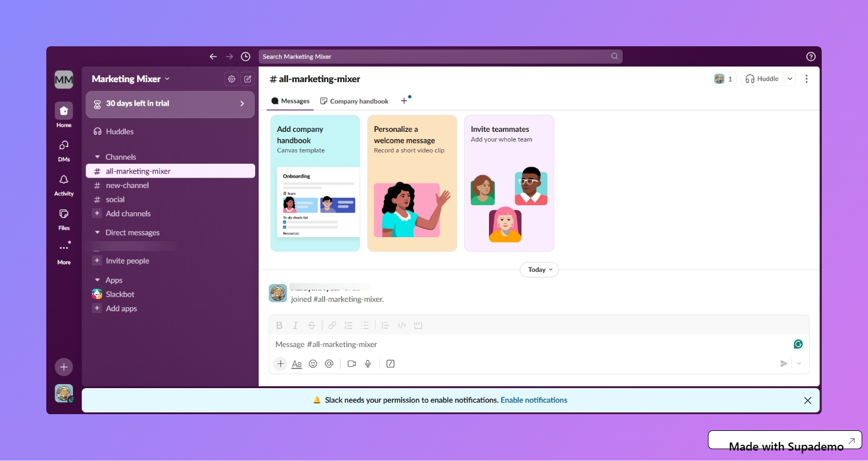Click the Enable notifications link
868x461 pixels.
[534, 400]
